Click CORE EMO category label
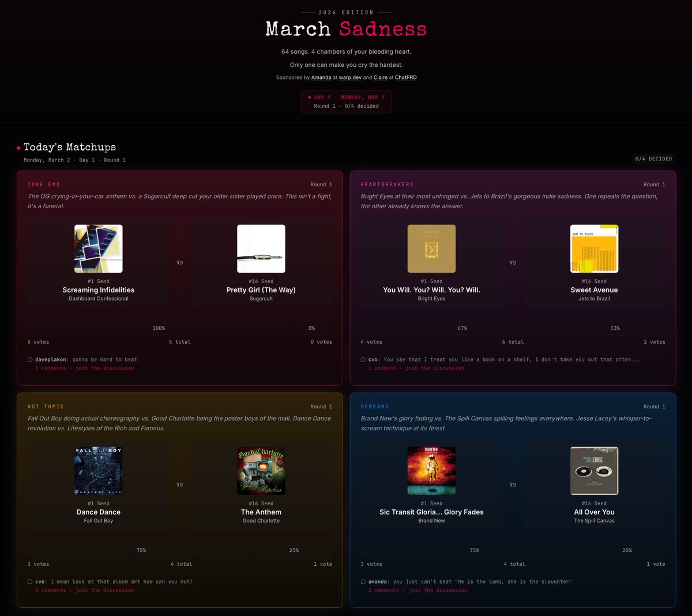The image size is (692, 616). (44, 185)
